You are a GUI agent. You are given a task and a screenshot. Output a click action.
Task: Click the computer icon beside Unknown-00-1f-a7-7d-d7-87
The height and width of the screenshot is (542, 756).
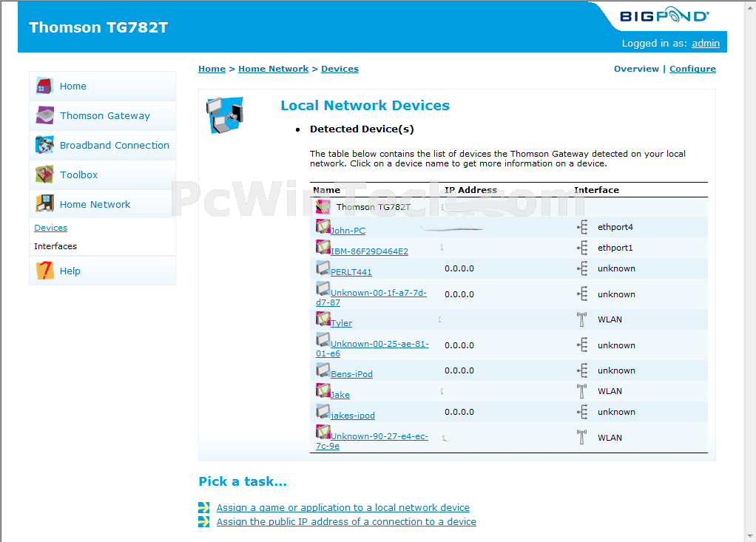[x=323, y=288]
